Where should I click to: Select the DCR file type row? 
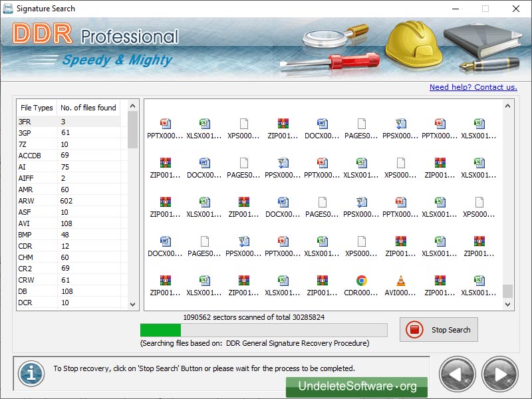point(68,303)
